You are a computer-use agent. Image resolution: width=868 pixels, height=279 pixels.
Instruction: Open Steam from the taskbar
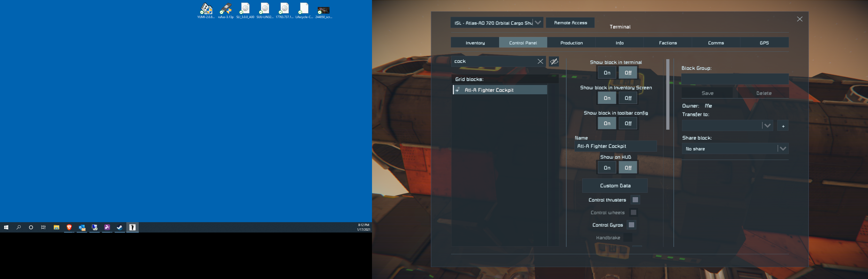[120, 227]
